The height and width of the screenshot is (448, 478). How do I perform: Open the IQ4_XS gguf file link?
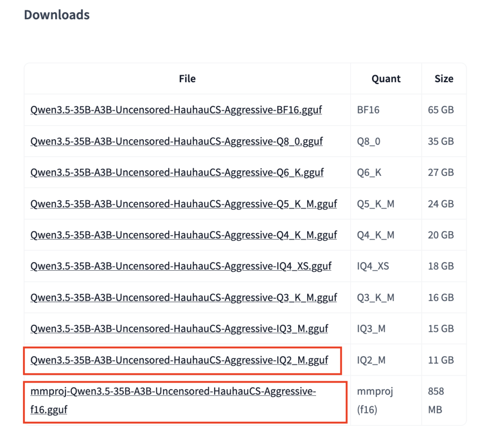coord(181,266)
